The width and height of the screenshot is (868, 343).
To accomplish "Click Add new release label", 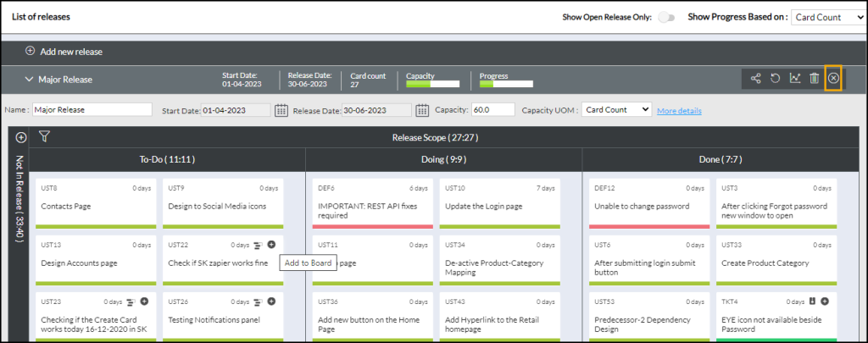I will [x=71, y=52].
